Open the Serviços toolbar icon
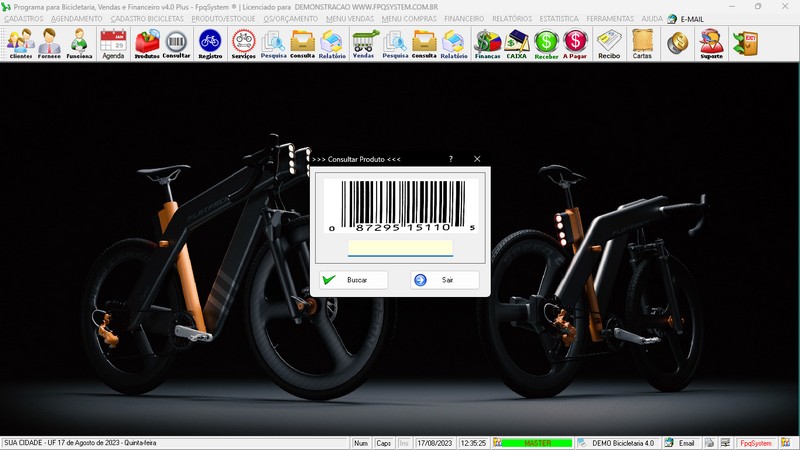800x450 pixels. pyautogui.click(x=243, y=44)
